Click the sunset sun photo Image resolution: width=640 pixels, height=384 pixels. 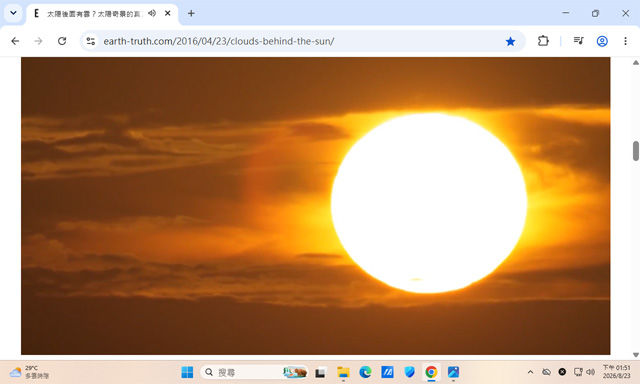(316, 206)
